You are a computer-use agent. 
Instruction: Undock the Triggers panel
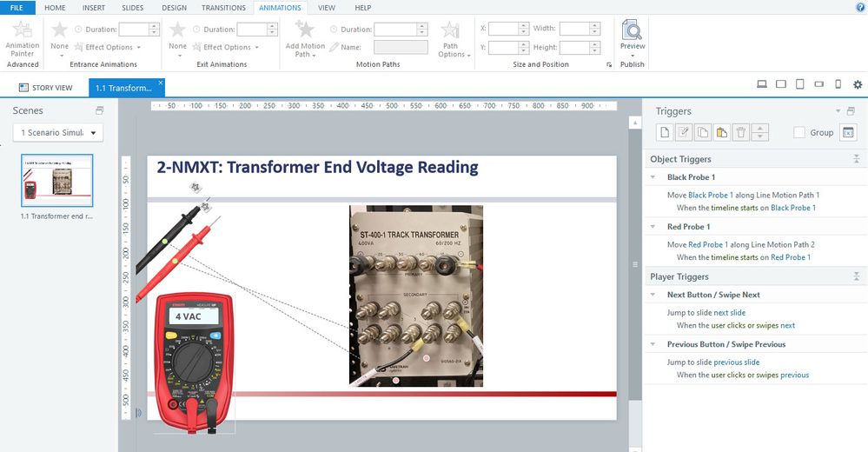[851, 111]
